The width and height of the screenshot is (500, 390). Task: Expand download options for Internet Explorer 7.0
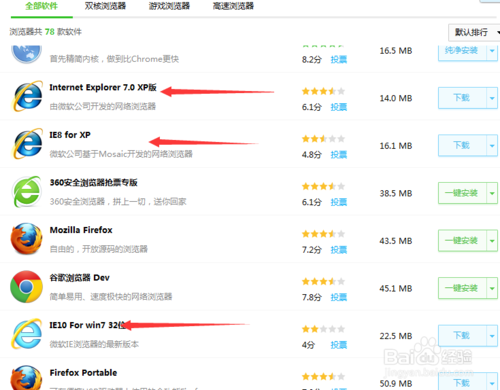(492, 98)
